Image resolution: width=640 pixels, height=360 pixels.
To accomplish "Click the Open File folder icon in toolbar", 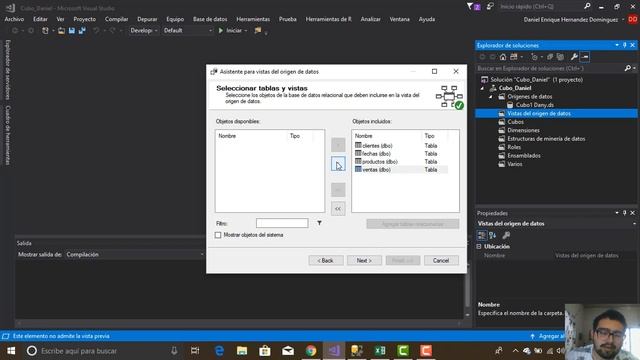I will (61, 30).
